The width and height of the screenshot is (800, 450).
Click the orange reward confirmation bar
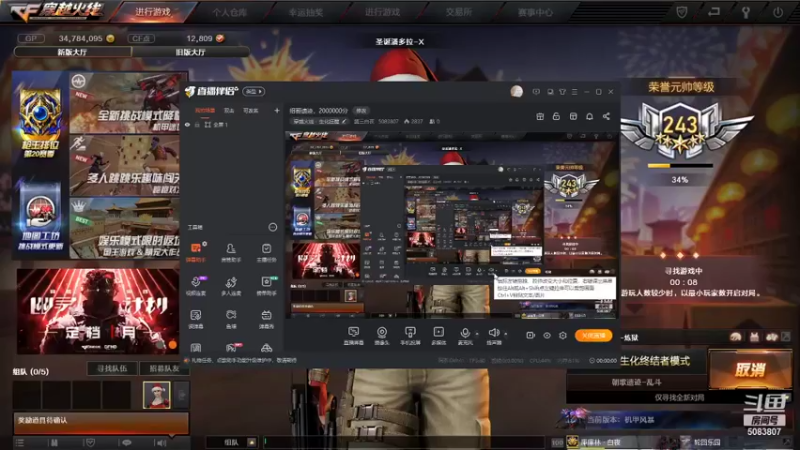(101, 422)
